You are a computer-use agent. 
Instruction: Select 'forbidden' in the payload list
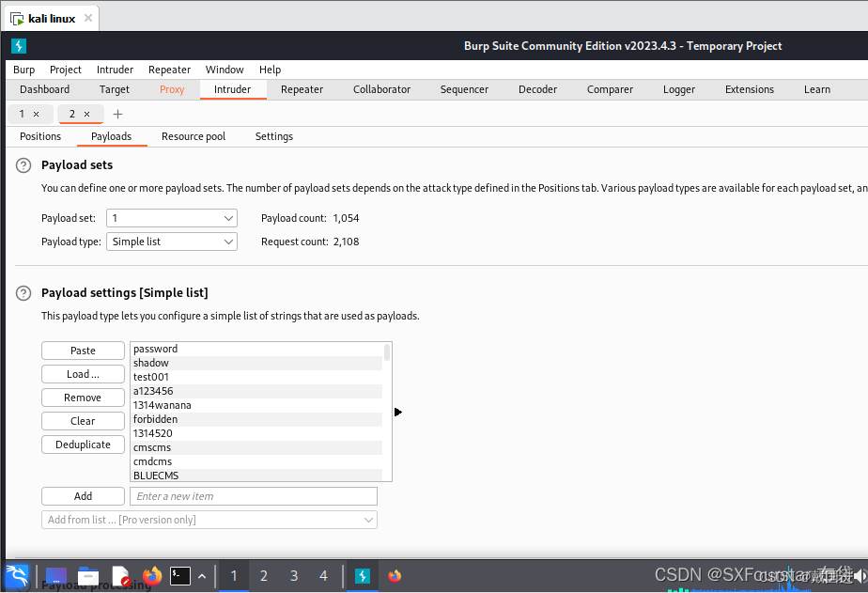click(x=256, y=420)
